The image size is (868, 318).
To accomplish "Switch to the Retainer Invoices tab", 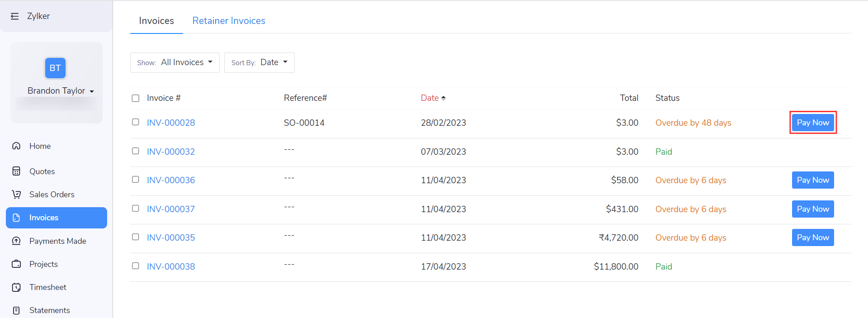I will click(229, 20).
